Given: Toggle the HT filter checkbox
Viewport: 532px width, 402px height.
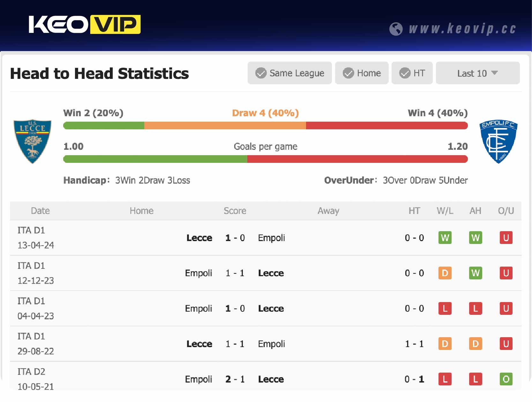Looking at the screenshot, I should point(405,73).
